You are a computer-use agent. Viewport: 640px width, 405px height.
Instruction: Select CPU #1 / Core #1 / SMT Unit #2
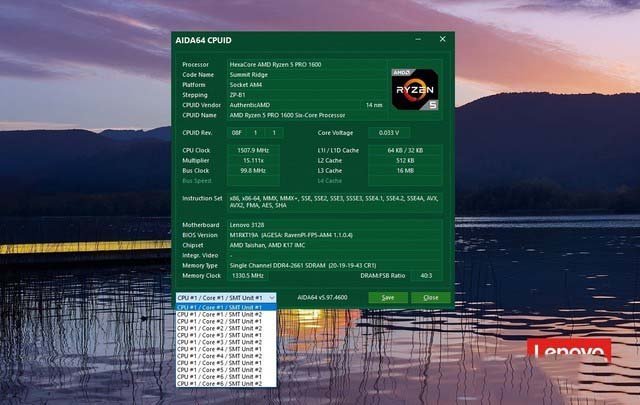pos(226,314)
